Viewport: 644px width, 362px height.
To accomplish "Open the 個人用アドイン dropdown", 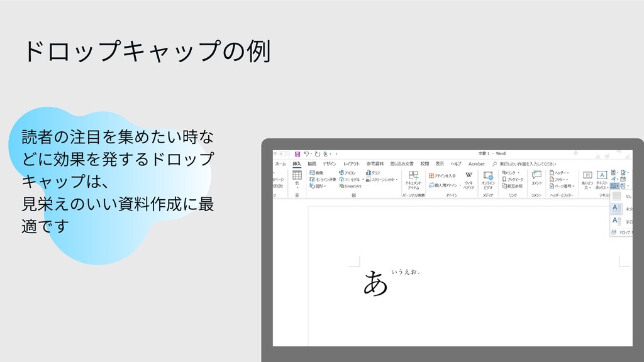I will point(445,185).
